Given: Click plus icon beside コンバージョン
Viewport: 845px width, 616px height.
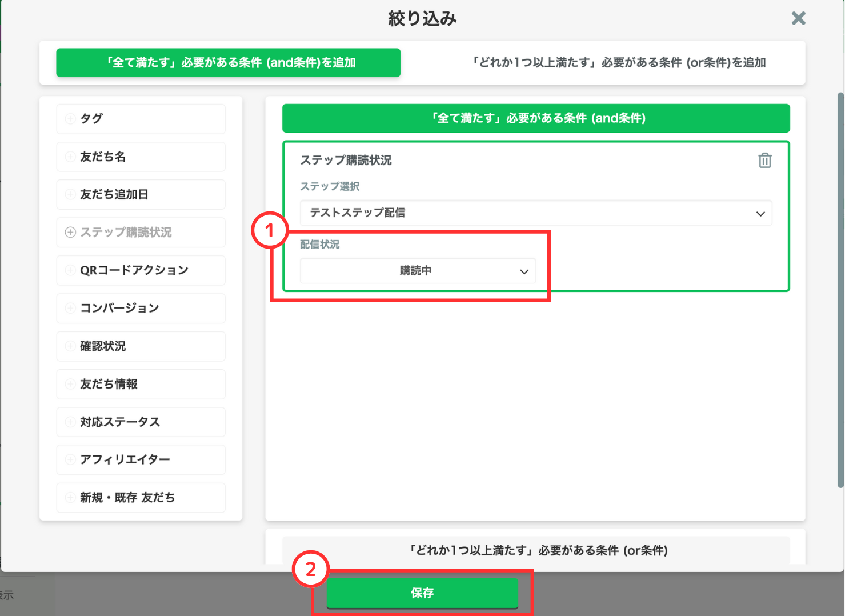Looking at the screenshot, I should coord(70,308).
